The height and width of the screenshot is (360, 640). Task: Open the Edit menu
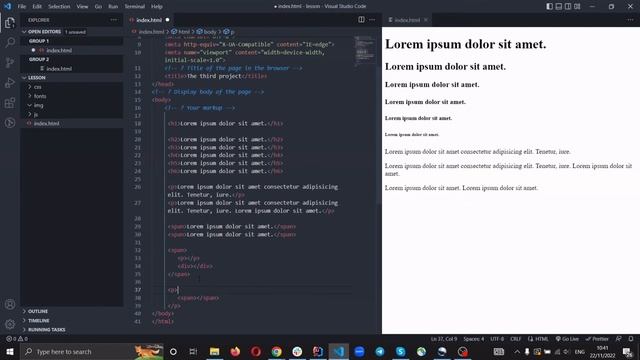click(x=37, y=7)
